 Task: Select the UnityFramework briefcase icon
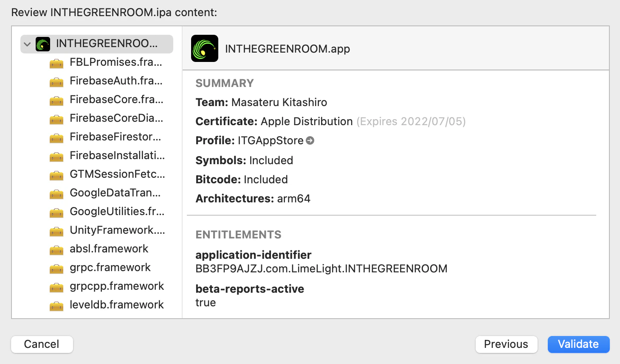pos(56,231)
